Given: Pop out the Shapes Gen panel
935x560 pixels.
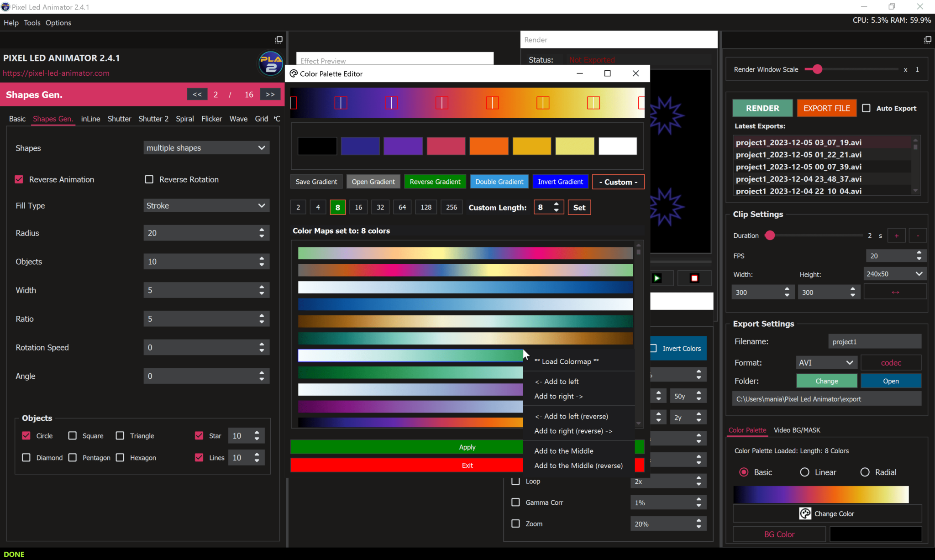Looking at the screenshot, I should tap(278, 39).
